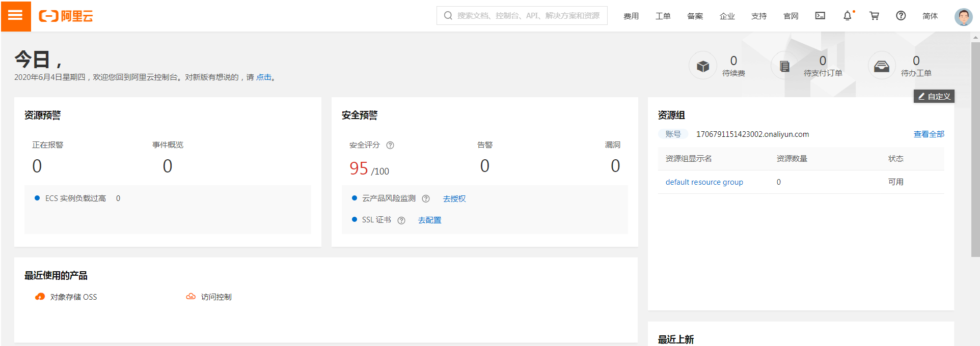Click the pending payment orders icon
This screenshot has width=980, height=346.
pos(784,66)
